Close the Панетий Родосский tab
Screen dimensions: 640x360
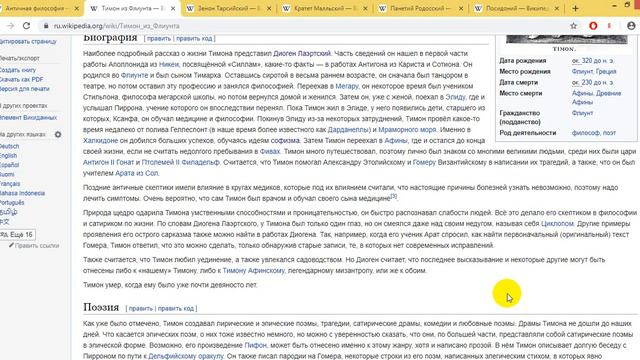(461, 8)
